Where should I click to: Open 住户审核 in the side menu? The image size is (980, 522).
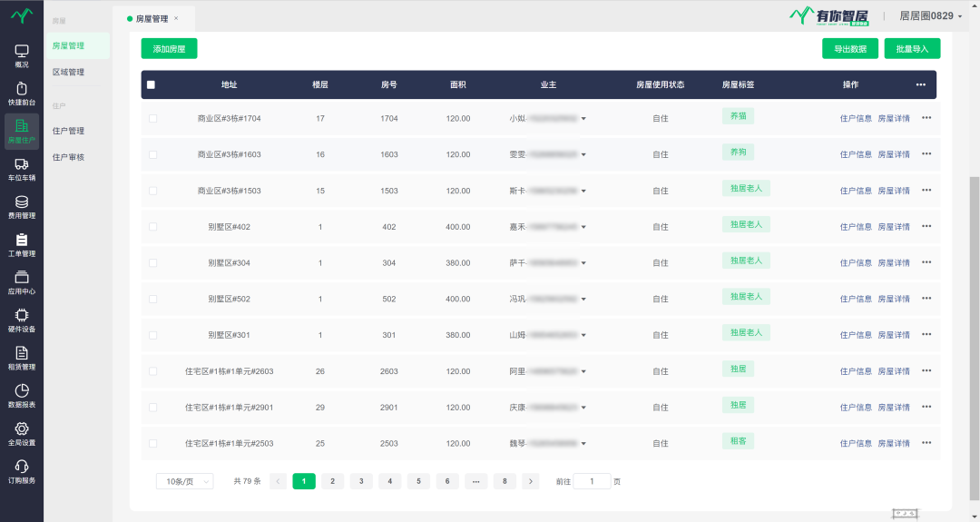[68, 157]
